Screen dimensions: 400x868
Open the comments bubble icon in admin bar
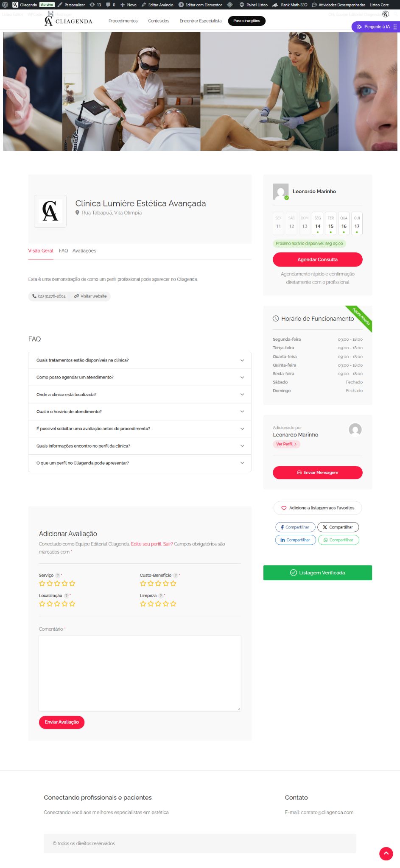click(108, 5)
